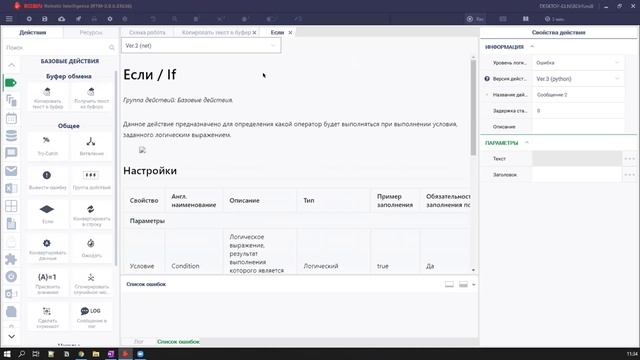Click documentation scrollbar down arrow

pos(473,270)
